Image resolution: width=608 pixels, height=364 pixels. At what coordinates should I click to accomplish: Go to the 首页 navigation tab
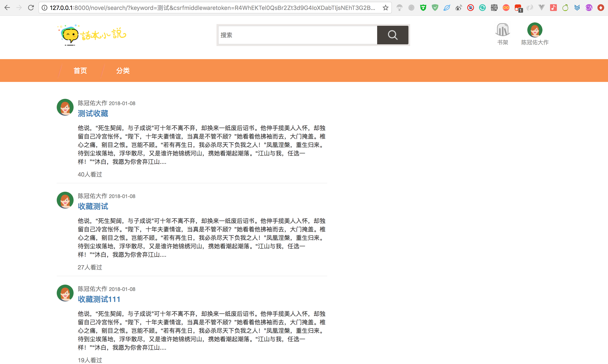[x=80, y=71]
